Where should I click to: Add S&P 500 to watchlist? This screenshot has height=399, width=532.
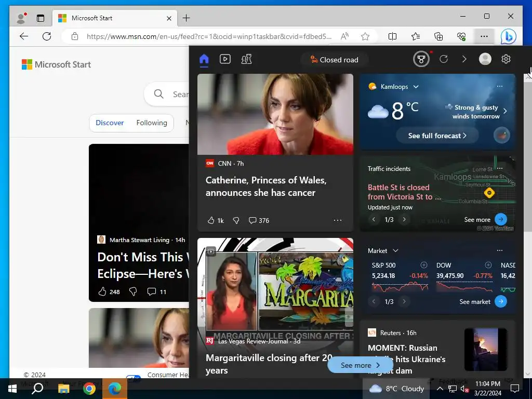(x=424, y=265)
